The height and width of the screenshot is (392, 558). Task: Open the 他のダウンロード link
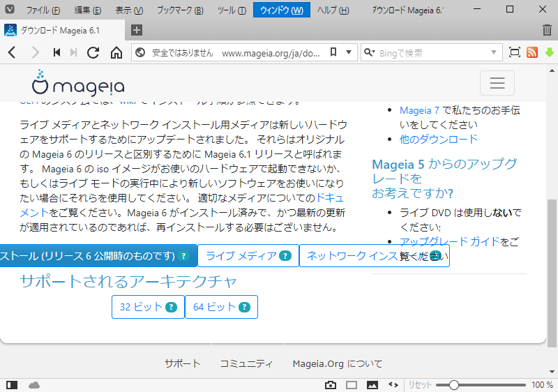click(x=439, y=139)
